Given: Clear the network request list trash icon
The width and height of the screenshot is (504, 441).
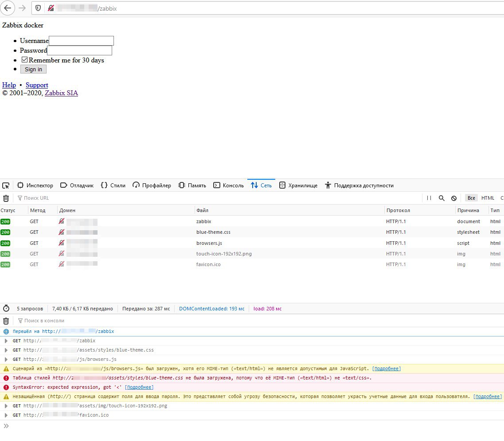Looking at the screenshot, I should click(x=6, y=198).
